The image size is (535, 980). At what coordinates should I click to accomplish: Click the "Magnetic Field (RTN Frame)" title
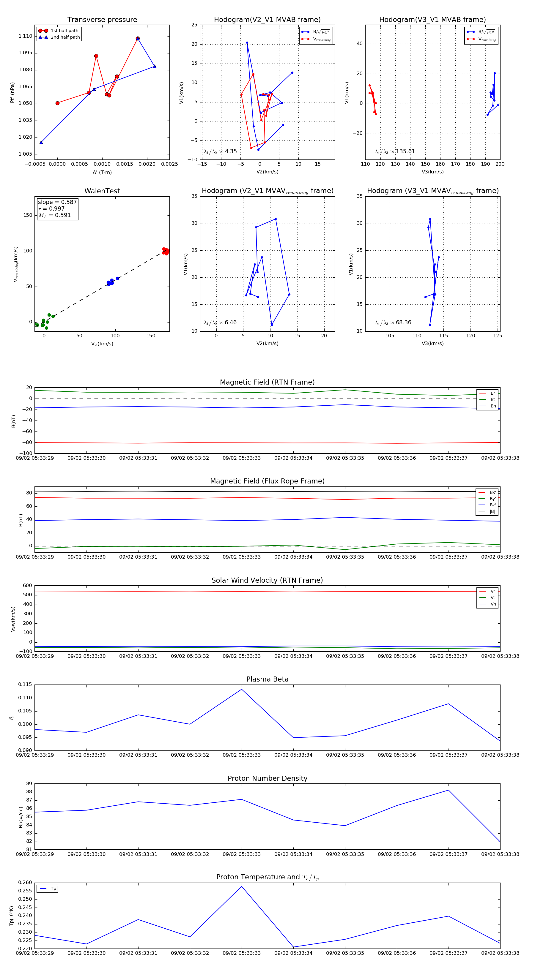pyautogui.click(x=267, y=382)
